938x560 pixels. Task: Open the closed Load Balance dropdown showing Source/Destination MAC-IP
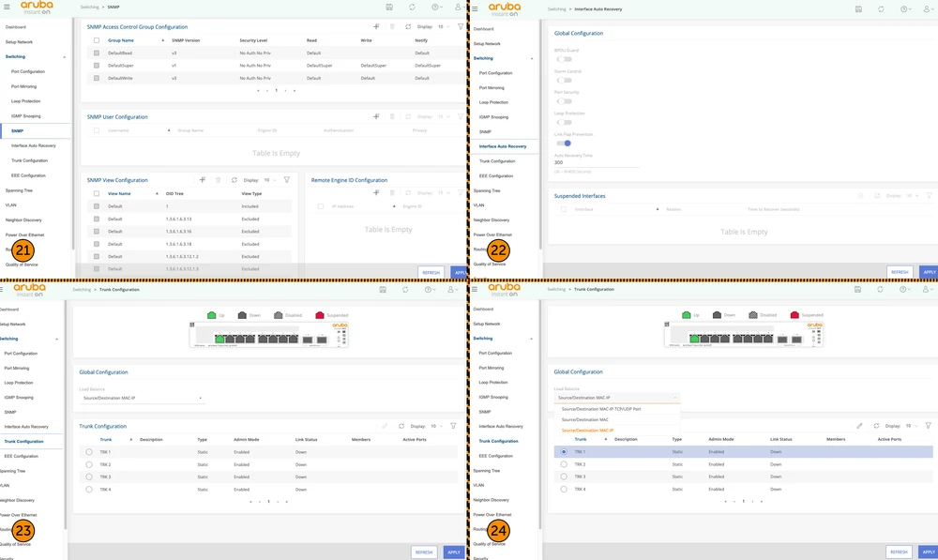(141, 398)
